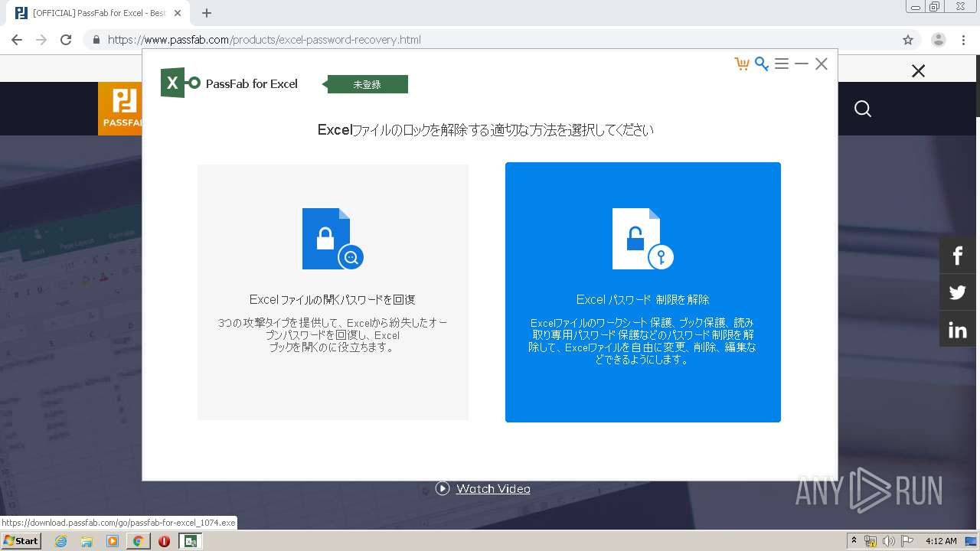Image resolution: width=980 pixels, height=551 pixels.
Task: Click the green 未登録 unregistered badge
Action: (x=367, y=84)
